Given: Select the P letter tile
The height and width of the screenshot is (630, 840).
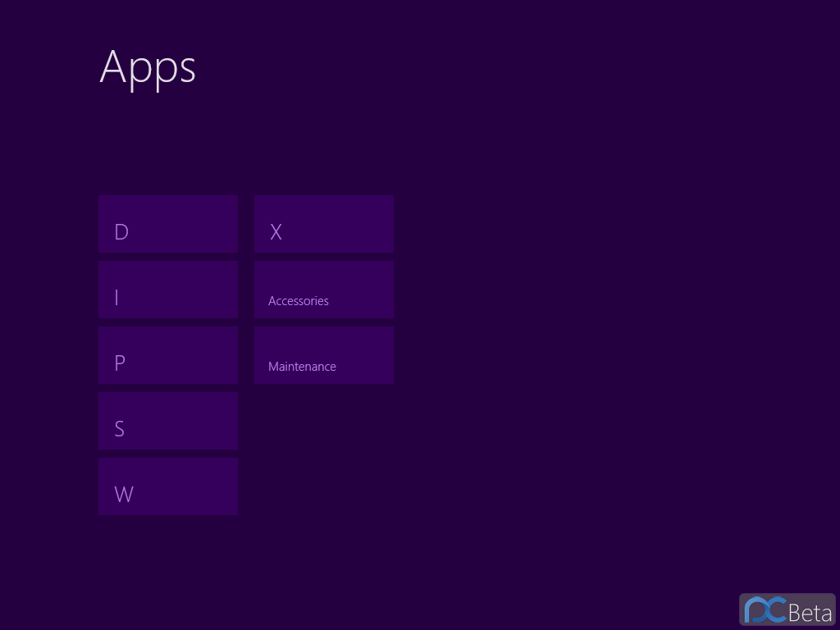Looking at the screenshot, I should click(x=167, y=355).
